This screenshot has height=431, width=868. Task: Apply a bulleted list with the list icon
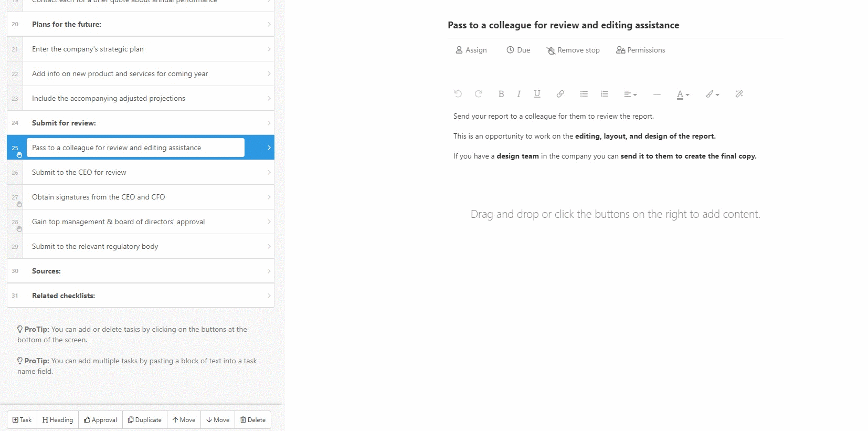(x=584, y=93)
